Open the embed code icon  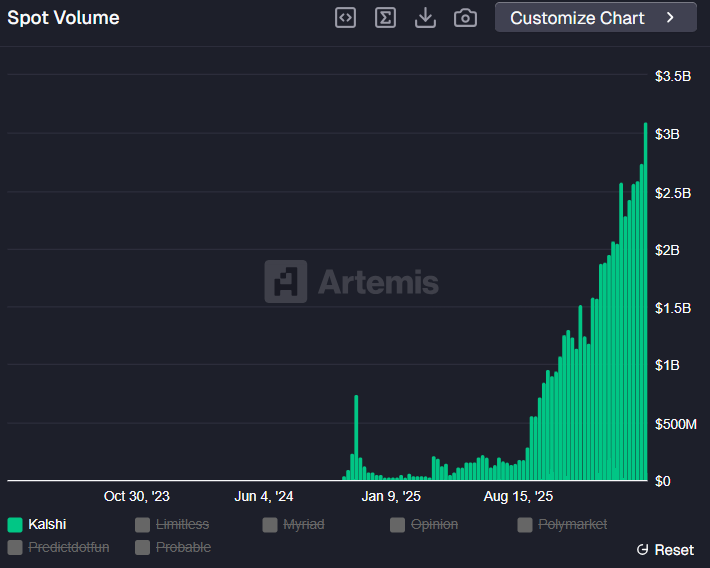[345, 18]
